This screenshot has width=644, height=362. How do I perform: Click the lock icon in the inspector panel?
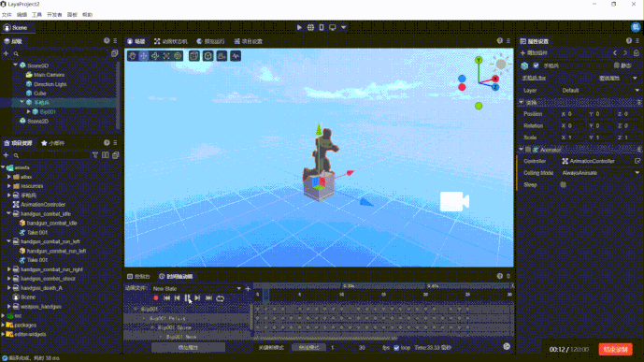coord(637,52)
